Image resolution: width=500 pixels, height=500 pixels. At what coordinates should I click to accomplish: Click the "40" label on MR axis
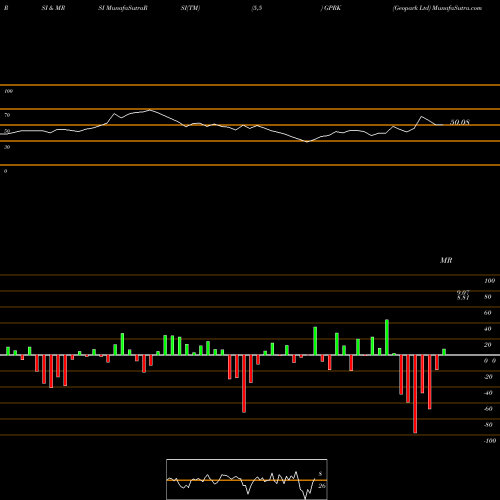488,329
